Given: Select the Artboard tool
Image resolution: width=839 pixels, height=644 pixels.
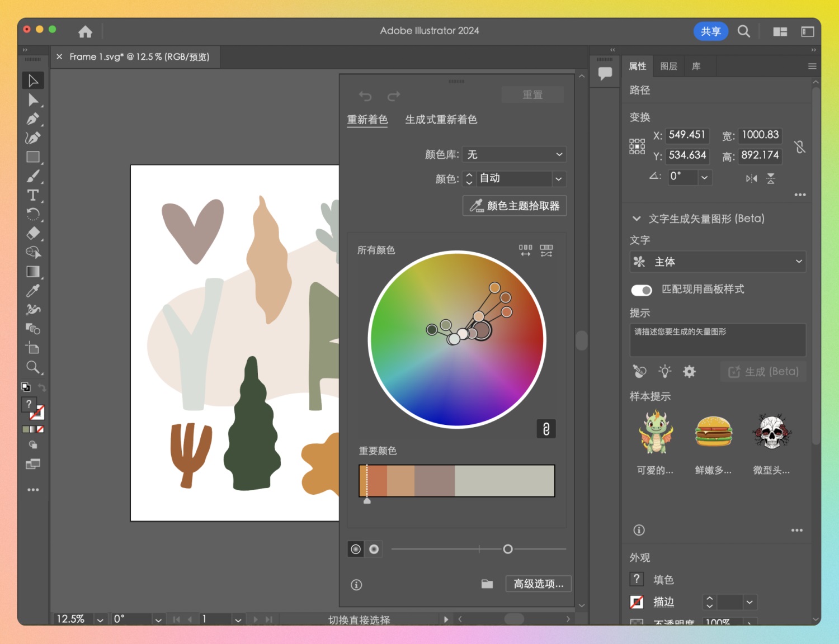Looking at the screenshot, I should 33,348.
